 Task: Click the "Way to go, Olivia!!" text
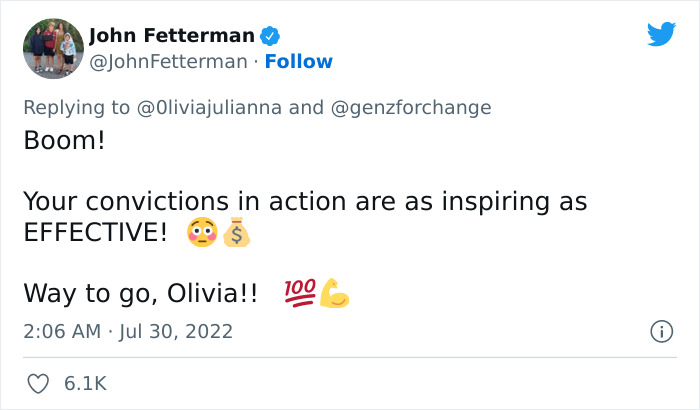tap(140, 294)
